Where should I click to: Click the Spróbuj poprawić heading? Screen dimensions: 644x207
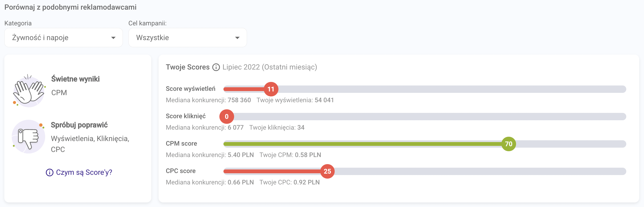click(x=79, y=125)
